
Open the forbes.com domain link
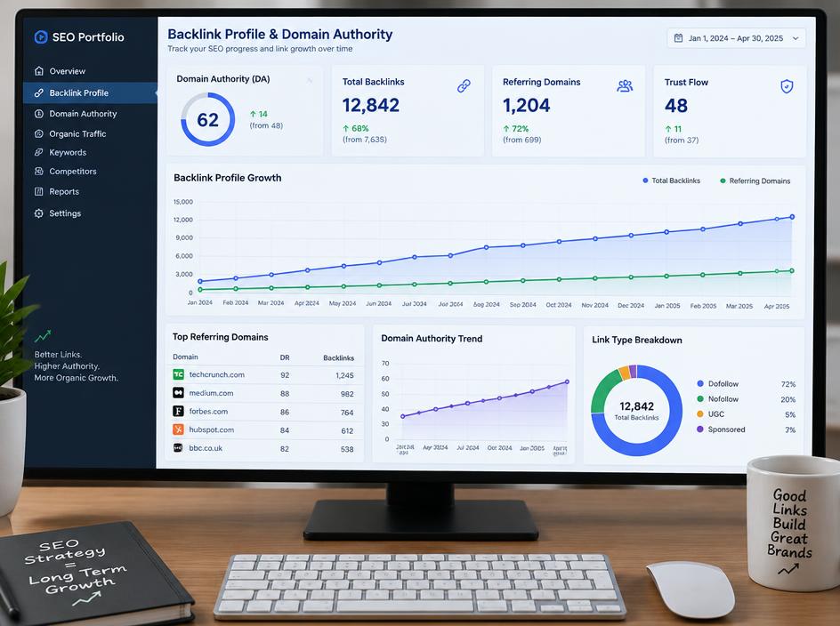click(x=208, y=412)
